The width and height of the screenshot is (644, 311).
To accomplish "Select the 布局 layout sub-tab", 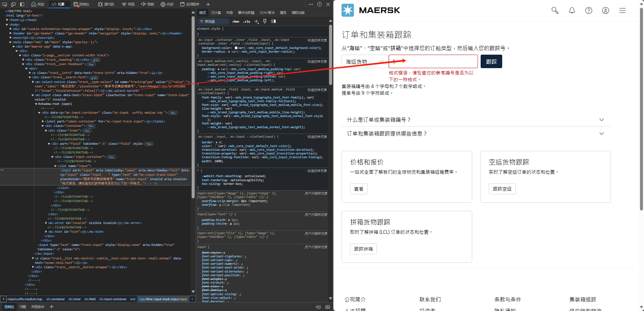I will pos(229,13).
